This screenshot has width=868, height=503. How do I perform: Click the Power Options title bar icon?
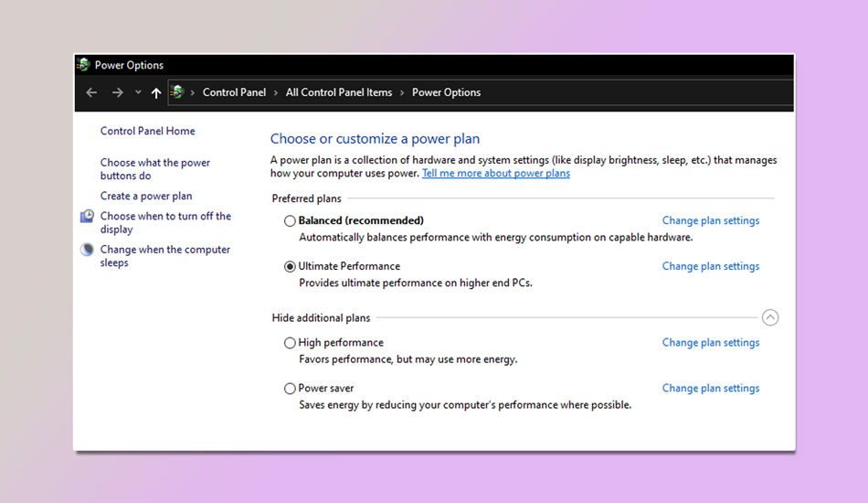point(84,65)
